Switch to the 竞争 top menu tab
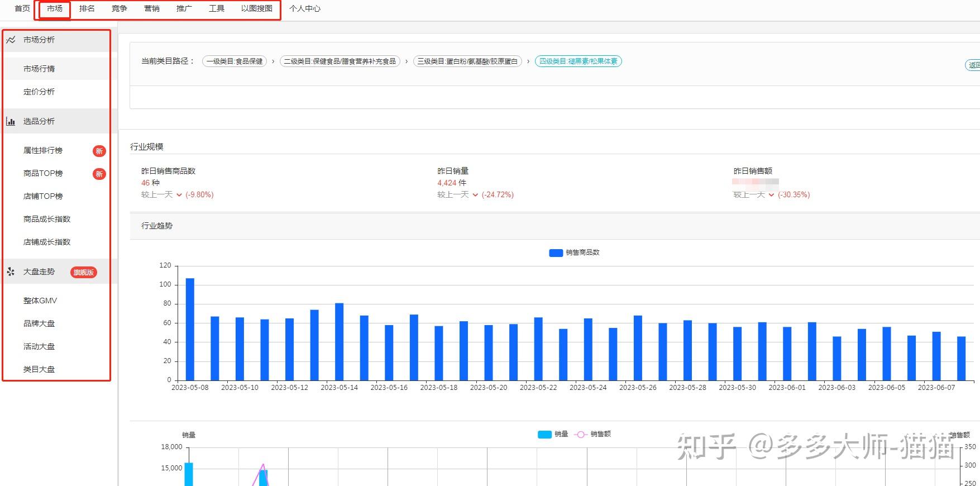The height and width of the screenshot is (486, 980). coord(119,8)
